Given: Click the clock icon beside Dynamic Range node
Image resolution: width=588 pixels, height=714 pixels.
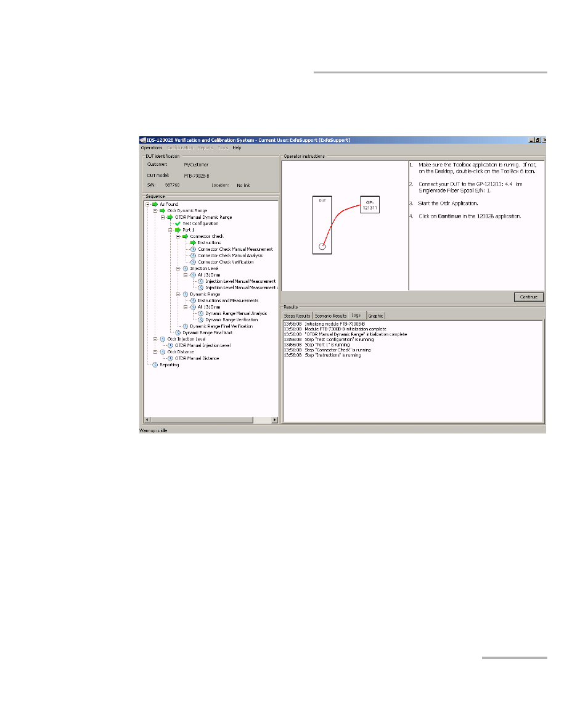Looking at the screenshot, I should coord(186,295).
